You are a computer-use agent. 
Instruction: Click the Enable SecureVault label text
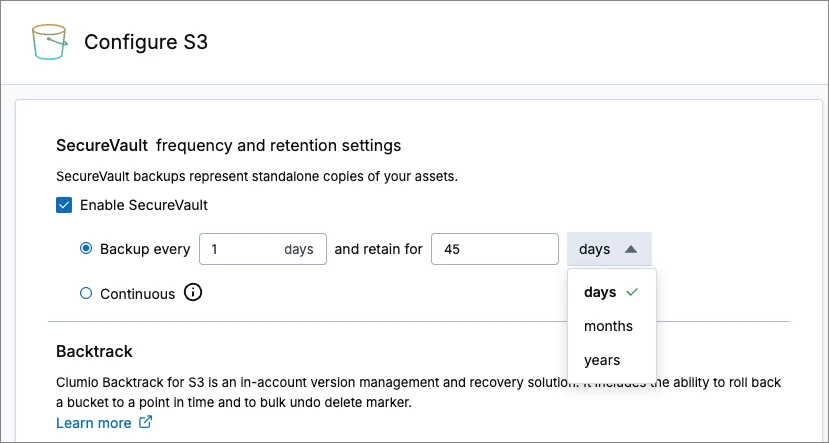pyautogui.click(x=144, y=205)
